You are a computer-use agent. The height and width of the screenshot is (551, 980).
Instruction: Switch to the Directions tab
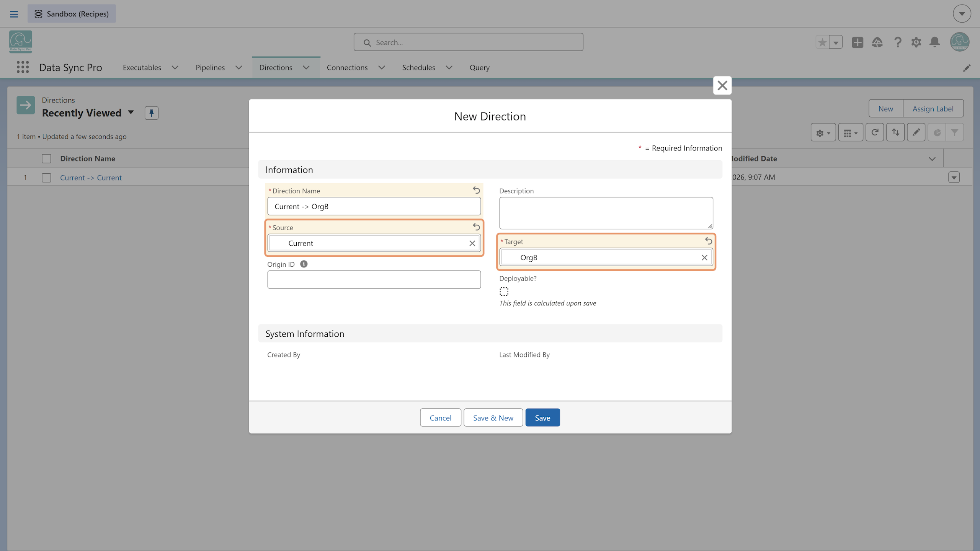[x=276, y=67]
